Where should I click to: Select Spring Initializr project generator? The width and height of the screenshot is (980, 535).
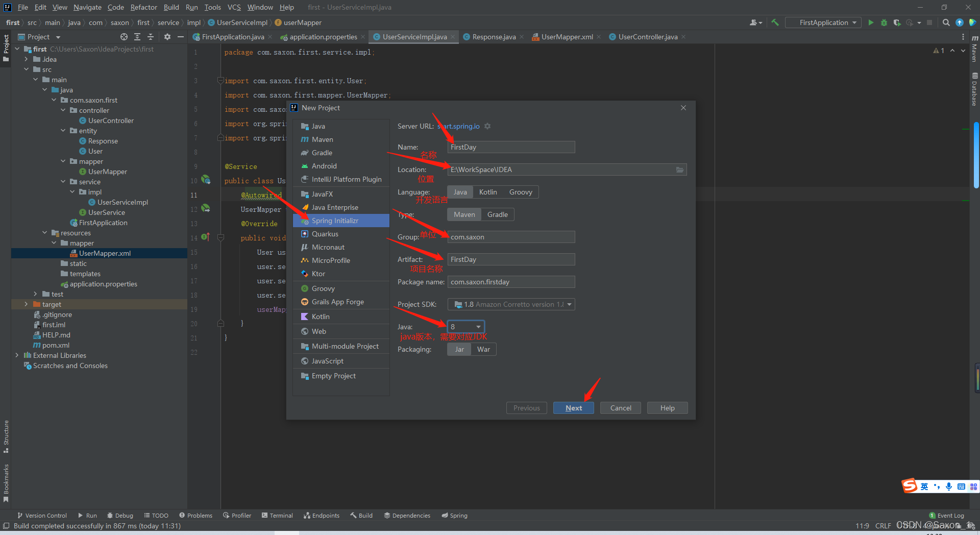click(341, 221)
